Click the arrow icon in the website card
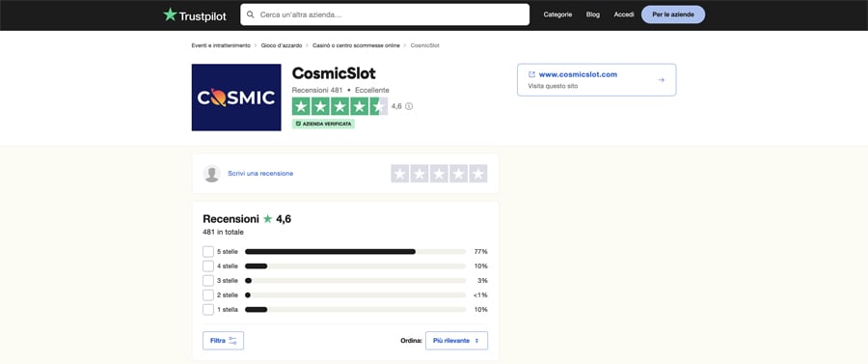Image resolution: width=868 pixels, height=364 pixels. pyautogui.click(x=661, y=80)
